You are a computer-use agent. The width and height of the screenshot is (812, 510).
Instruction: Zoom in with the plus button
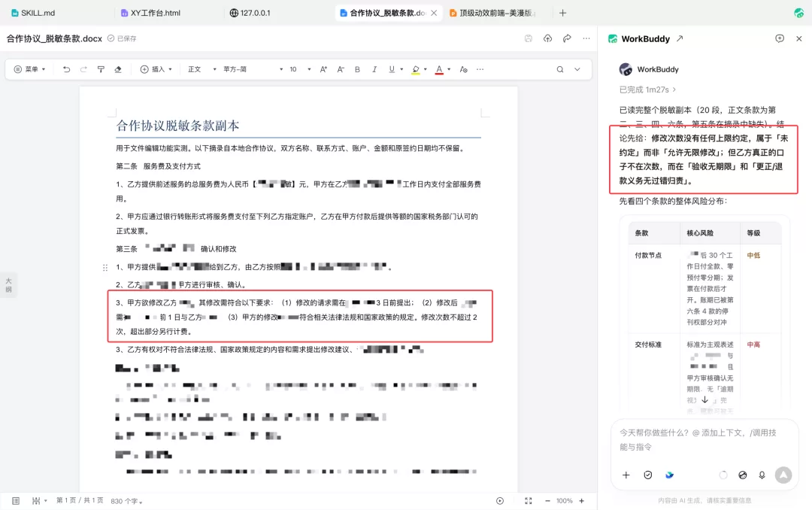tap(581, 501)
